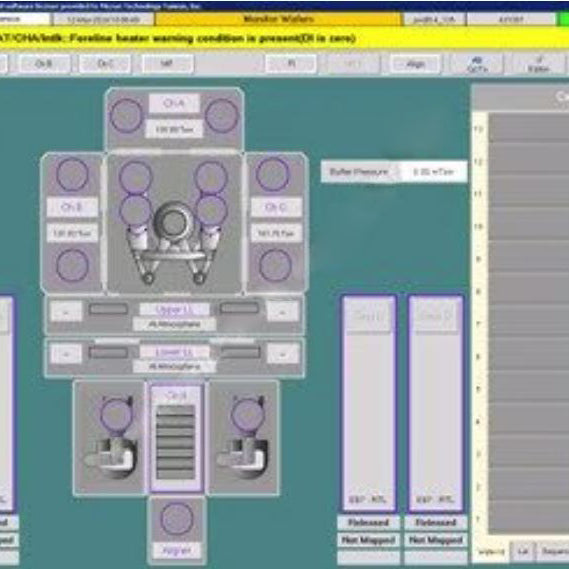Click the left factory interface robot
Screen dimensions: 569x569
coord(112,458)
